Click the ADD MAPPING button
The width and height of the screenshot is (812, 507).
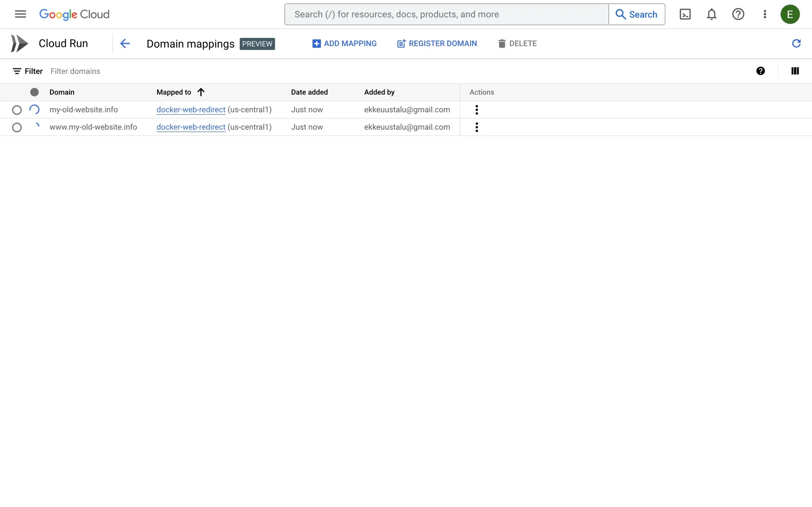344,43
